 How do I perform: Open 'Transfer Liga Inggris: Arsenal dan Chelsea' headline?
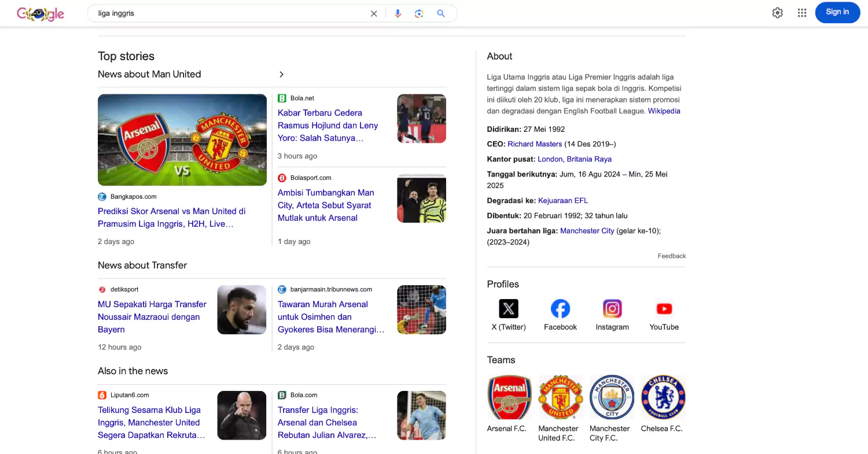pyautogui.click(x=327, y=423)
